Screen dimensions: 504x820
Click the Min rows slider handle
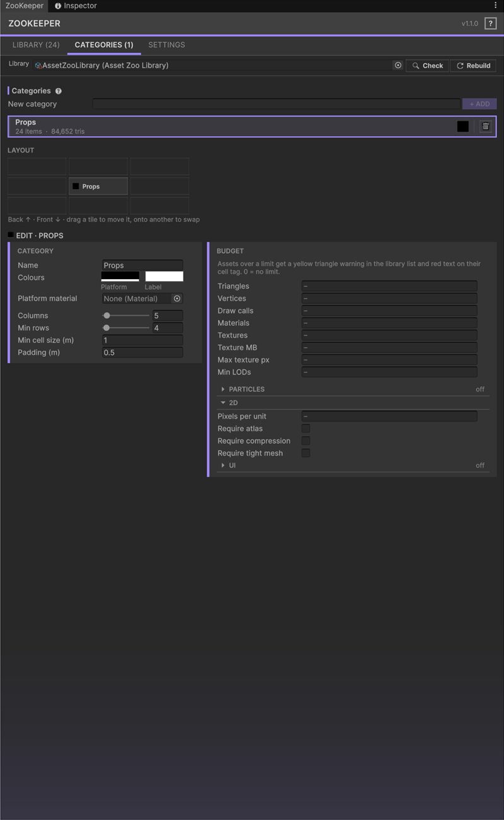(106, 328)
